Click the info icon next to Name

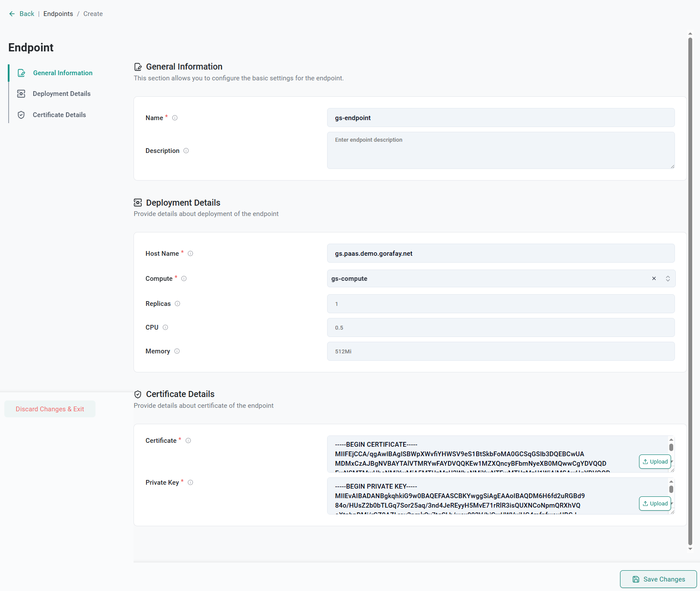click(x=175, y=118)
